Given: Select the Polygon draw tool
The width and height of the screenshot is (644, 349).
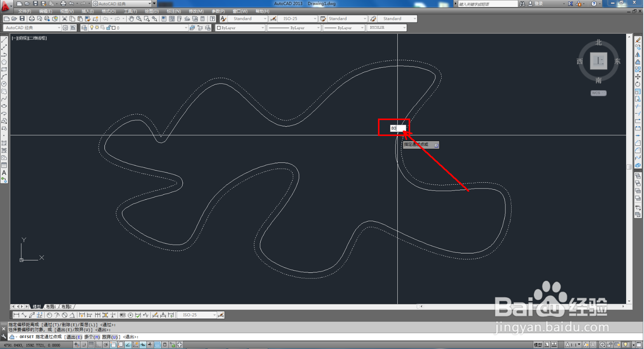Looking at the screenshot, I should coord(4,62).
